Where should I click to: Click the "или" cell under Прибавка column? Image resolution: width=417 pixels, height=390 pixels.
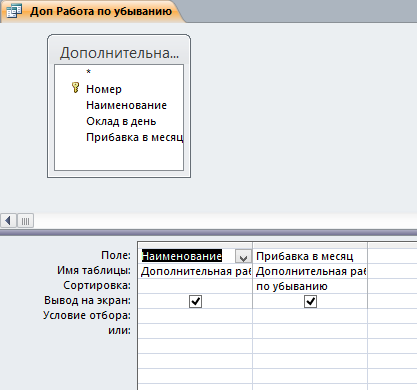310,331
